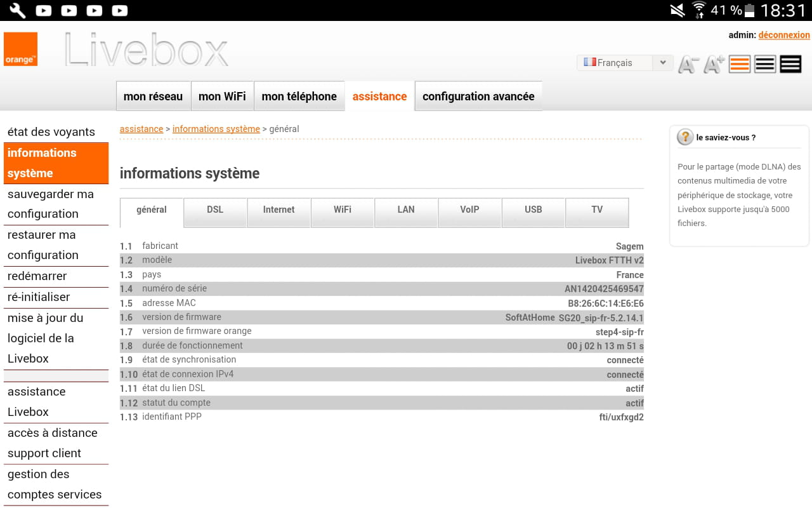Screen dimensions: 812x508
Task: Open the 'mon réseau' menu tab
Action: (153, 97)
